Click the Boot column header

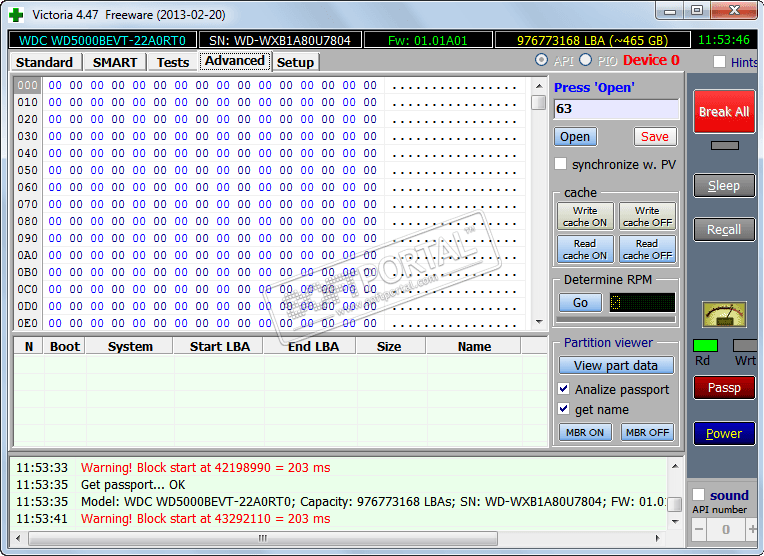[65, 346]
